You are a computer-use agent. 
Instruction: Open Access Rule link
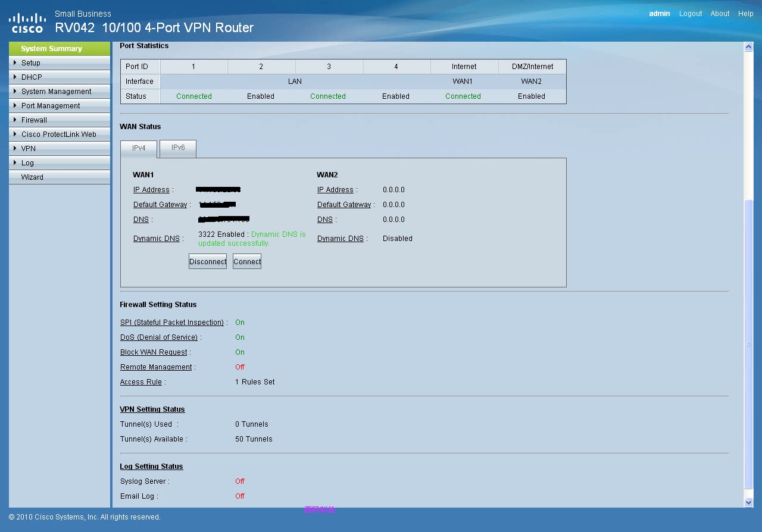click(141, 382)
